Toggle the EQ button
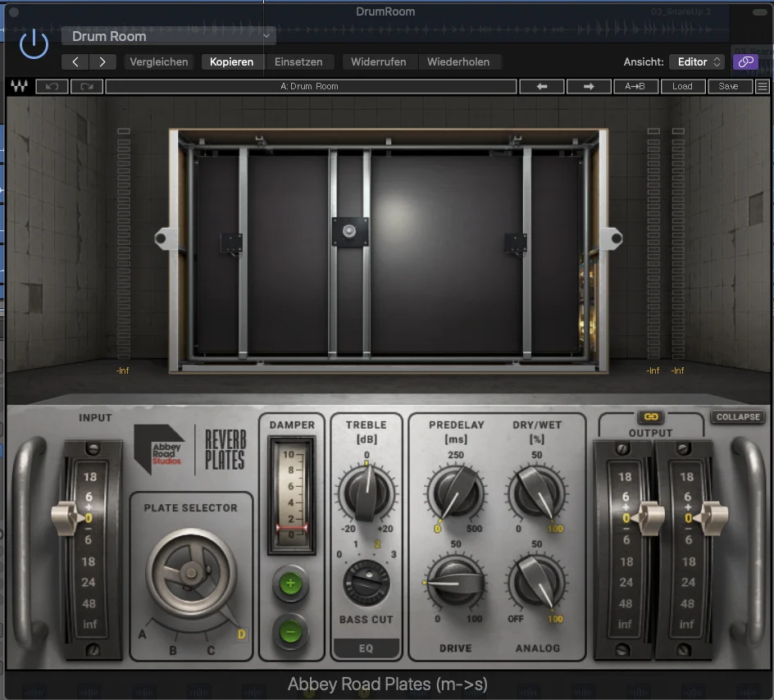774x700 pixels. click(367, 648)
